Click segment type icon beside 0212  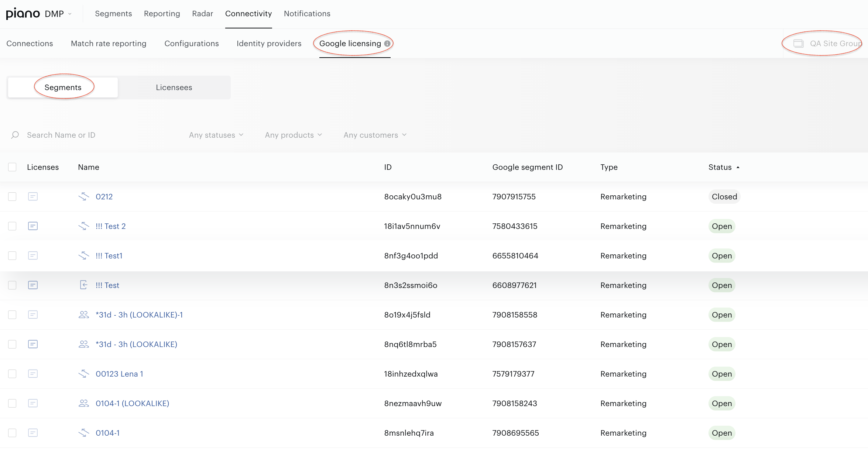[x=84, y=196]
